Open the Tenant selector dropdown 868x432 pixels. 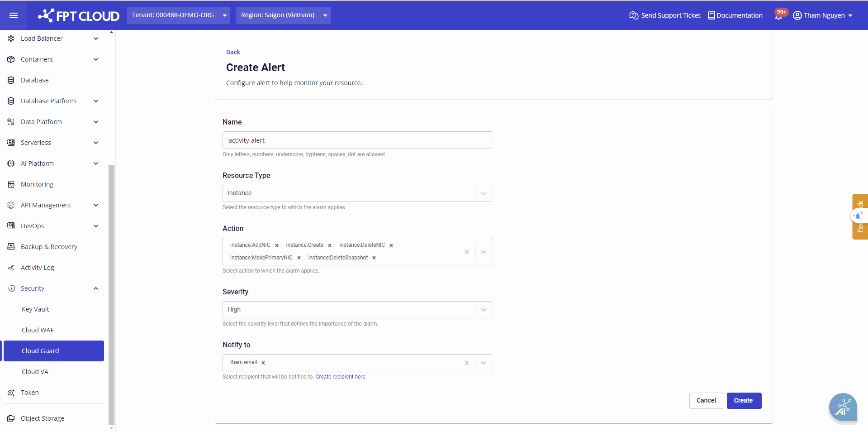[x=178, y=15]
